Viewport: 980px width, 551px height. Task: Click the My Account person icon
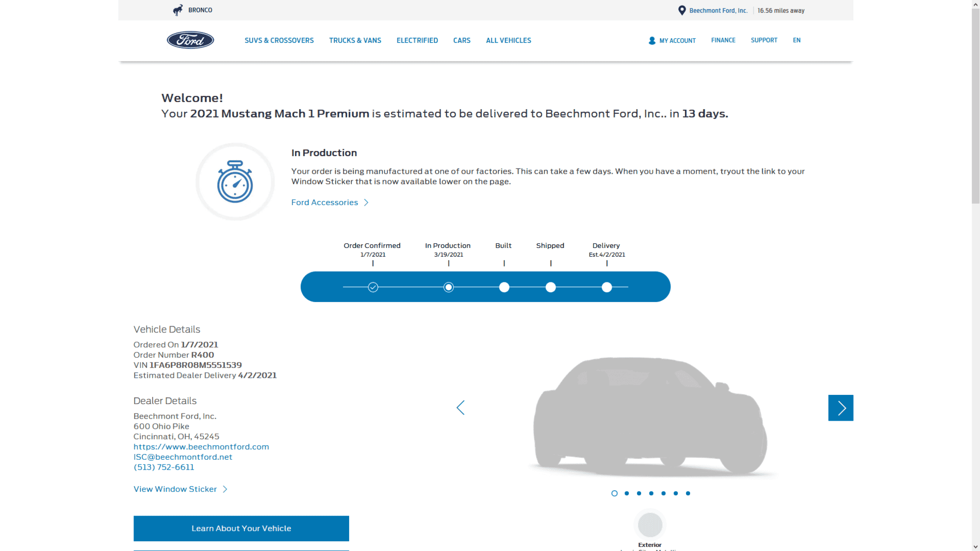652,40
